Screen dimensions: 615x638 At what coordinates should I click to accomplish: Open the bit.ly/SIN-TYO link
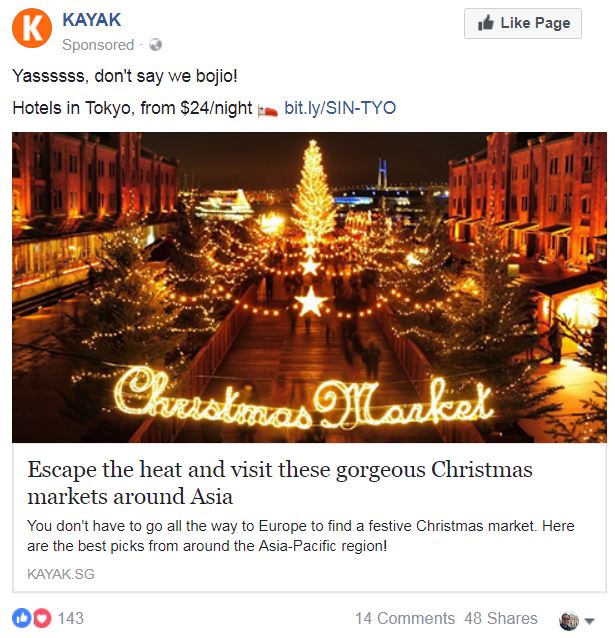pos(340,108)
